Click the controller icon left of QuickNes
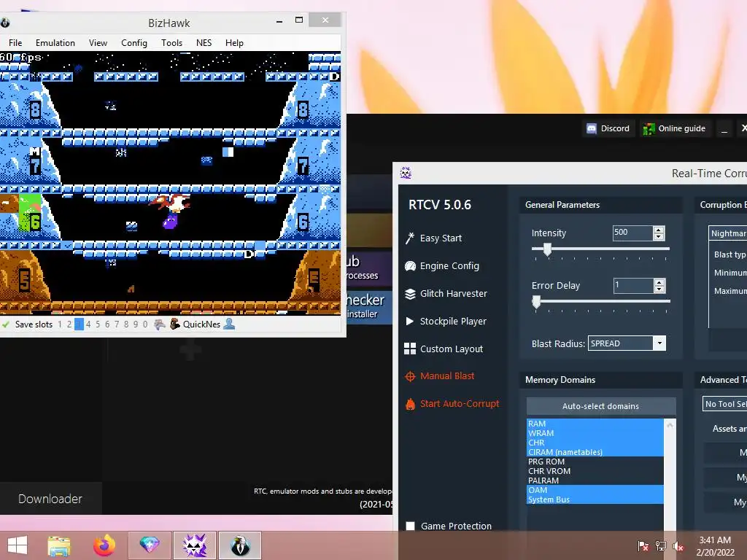This screenshot has width=747, height=560. click(160, 324)
